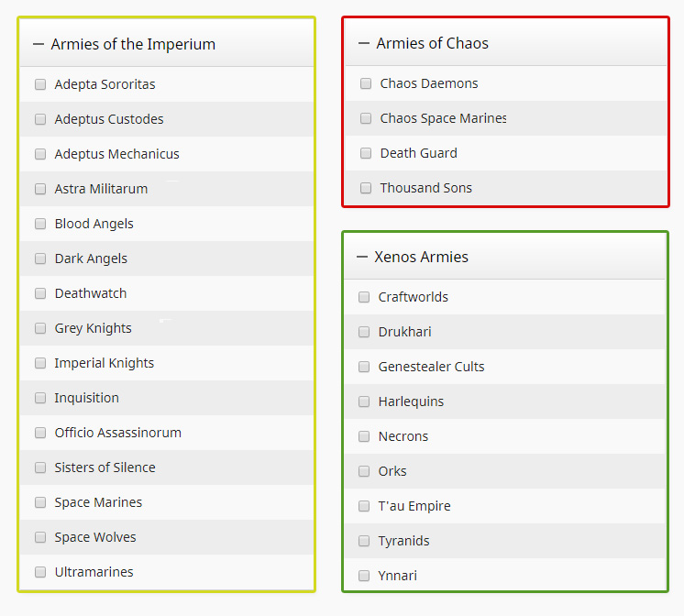Viewport: 684px width, 616px height.
Task: Check the Adepta Sororitas checkbox
Action: (x=40, y=84)
